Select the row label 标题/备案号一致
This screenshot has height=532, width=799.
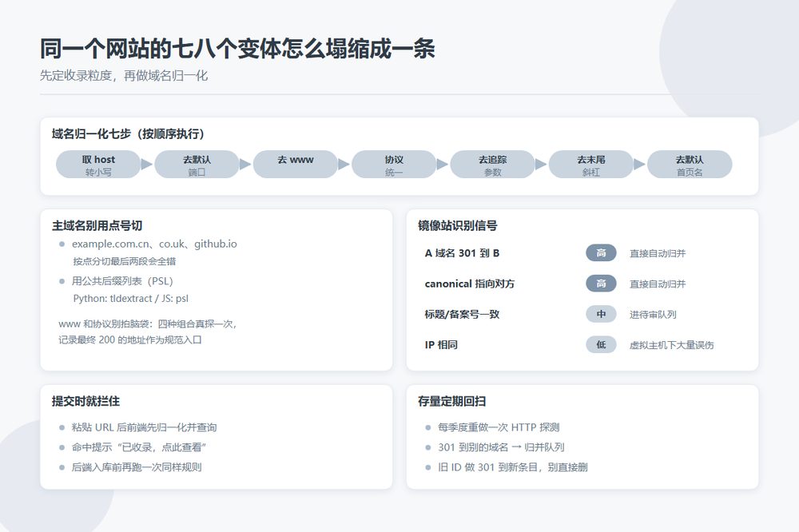tap(462, 315)
